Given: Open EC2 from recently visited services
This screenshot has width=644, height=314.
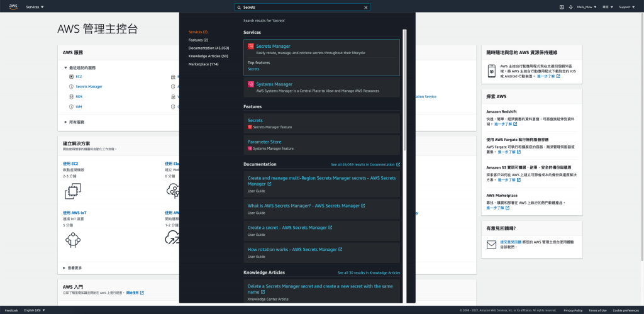Looking at the screenshot, I should [79, 76].
